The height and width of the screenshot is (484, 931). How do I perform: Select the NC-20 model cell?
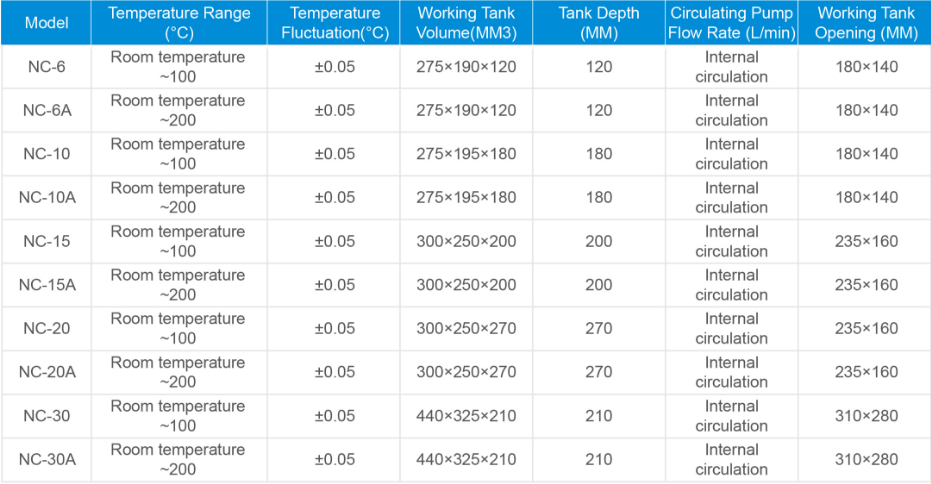(x=46, y=329)
